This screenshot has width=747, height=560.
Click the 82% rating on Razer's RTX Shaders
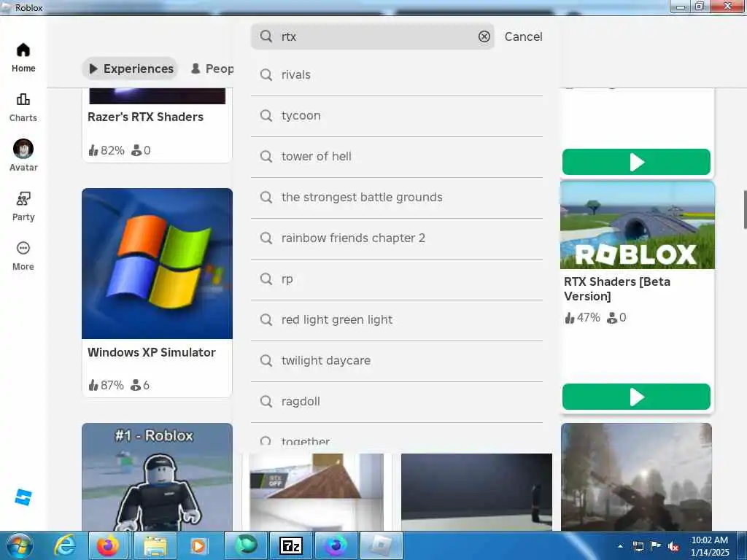click(x=107, y=150)
